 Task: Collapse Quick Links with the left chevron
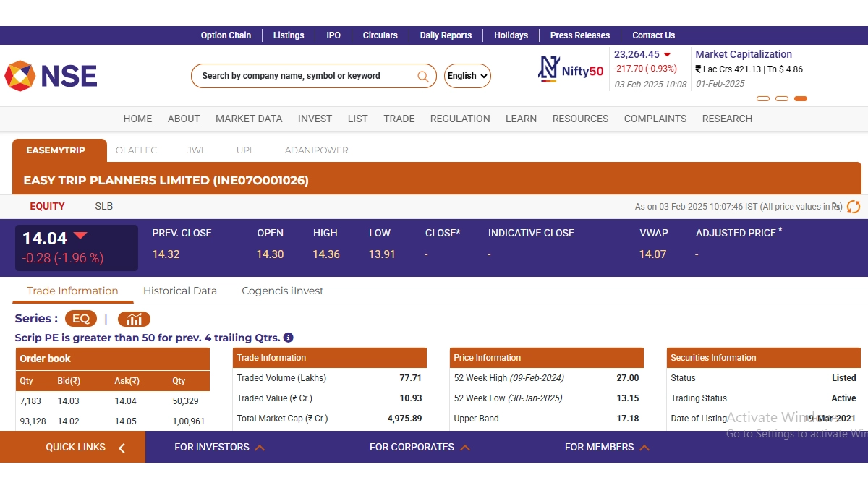point(122,448)
